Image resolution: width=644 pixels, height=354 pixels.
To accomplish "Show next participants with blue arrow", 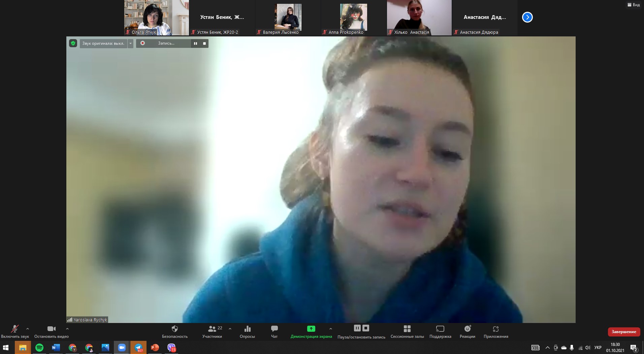I will [527, 17].
